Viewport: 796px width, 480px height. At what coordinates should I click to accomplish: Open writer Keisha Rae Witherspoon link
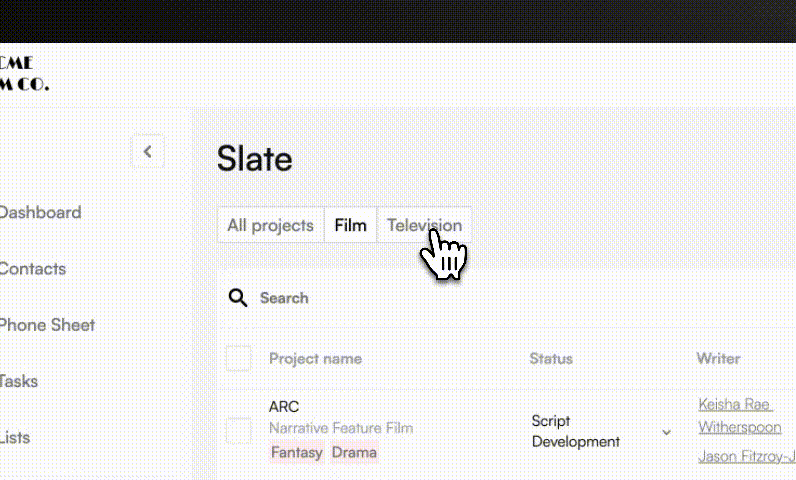coord(740,416)
